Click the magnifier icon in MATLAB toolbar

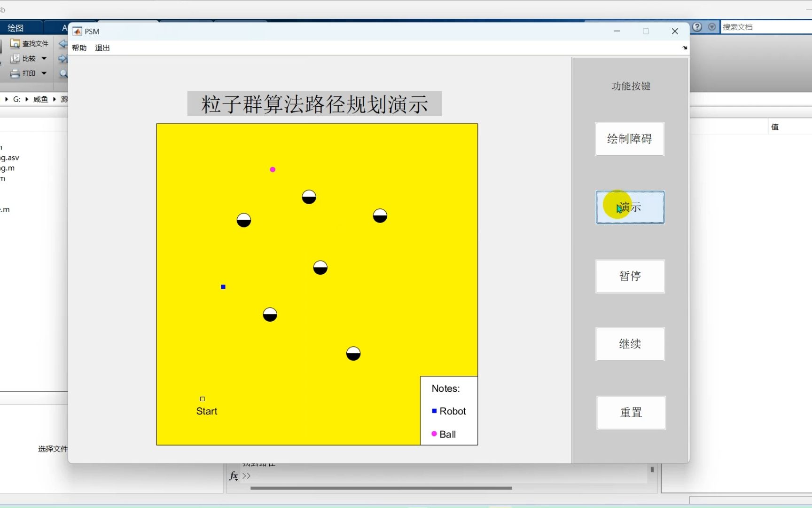[63, 73]
